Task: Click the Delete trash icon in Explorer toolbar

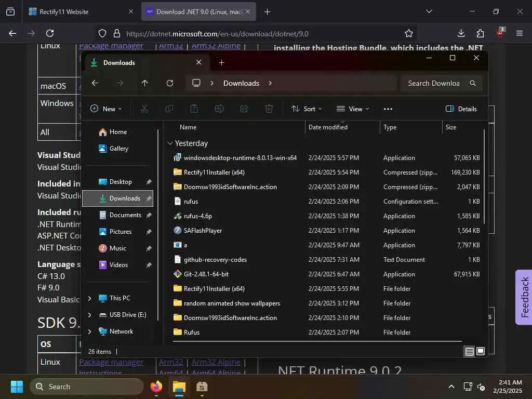Action: coord(269,109)
